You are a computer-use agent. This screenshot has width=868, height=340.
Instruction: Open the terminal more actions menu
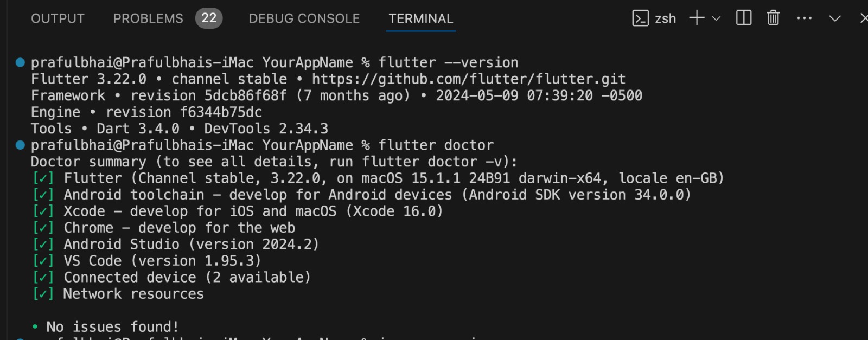point(804,18)
